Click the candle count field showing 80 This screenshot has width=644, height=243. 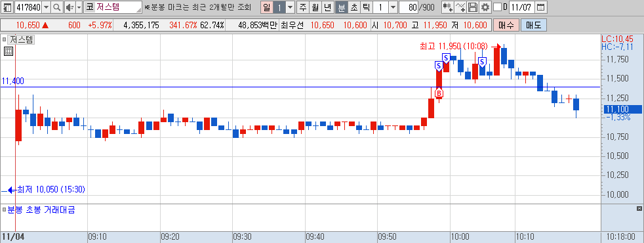[409, 7]
